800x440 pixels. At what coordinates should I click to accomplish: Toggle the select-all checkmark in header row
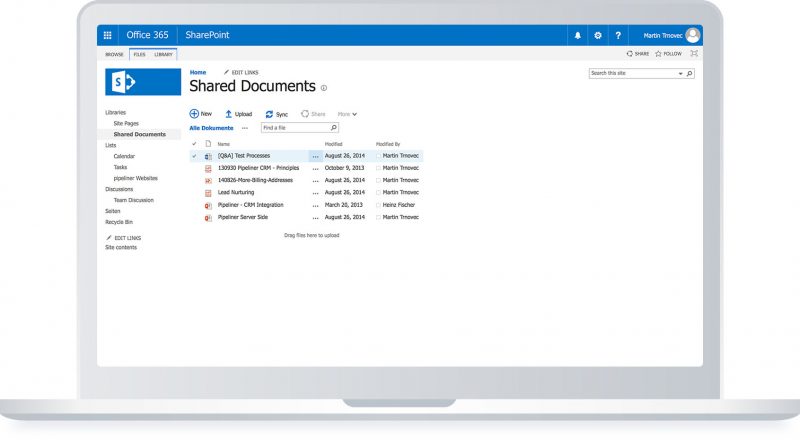[x=194, y=144]
